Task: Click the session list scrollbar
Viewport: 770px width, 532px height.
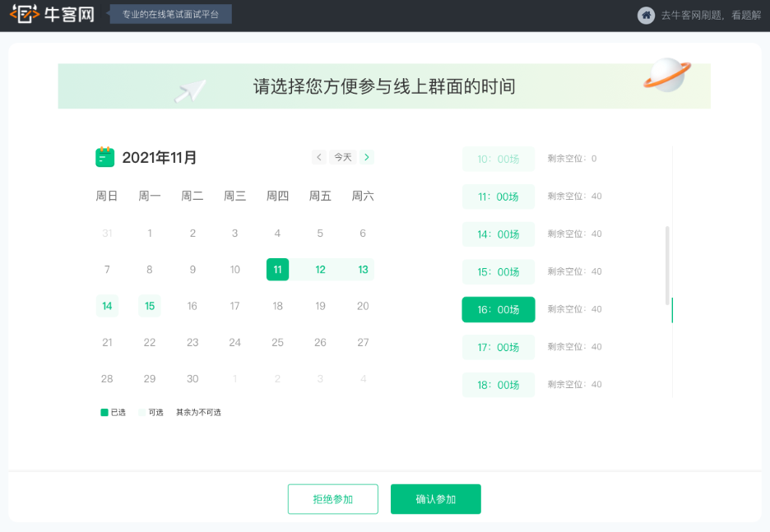Action: point(667,266)
